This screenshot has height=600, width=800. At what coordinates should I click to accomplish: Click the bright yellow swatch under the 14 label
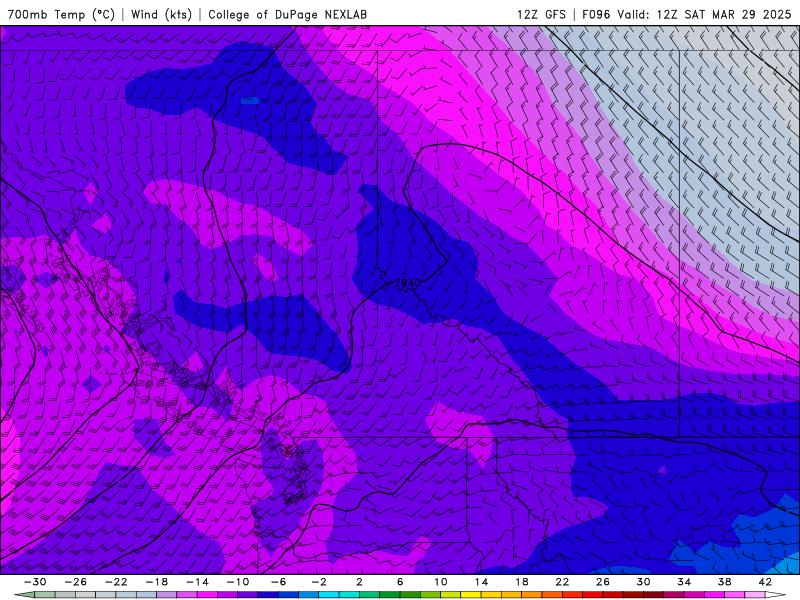pyautogui.click(x=471, y=595)
